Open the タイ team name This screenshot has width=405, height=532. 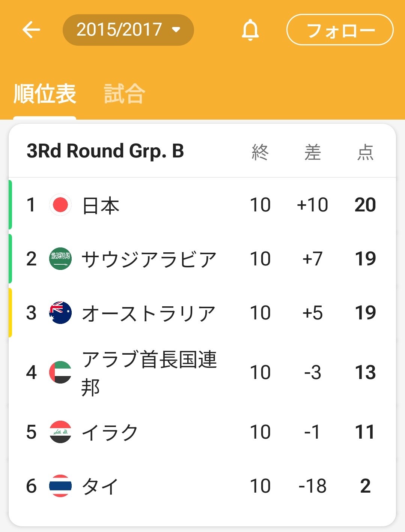[x=100, y=487]
